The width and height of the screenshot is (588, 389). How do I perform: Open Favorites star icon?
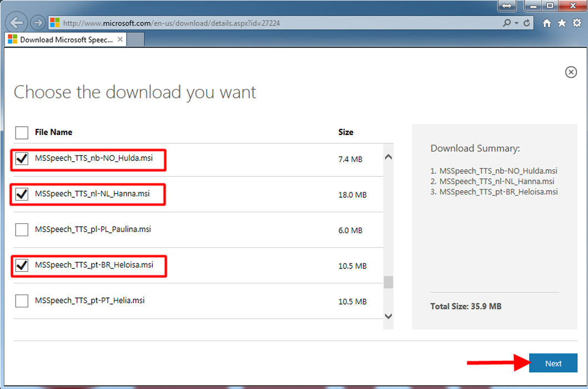pyautogui.click(x=562, y=23)
